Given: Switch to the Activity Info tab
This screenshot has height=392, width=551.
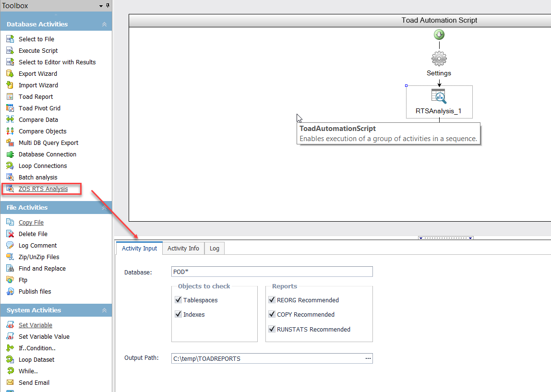Looking at the screenshot, I should (183, 249).
